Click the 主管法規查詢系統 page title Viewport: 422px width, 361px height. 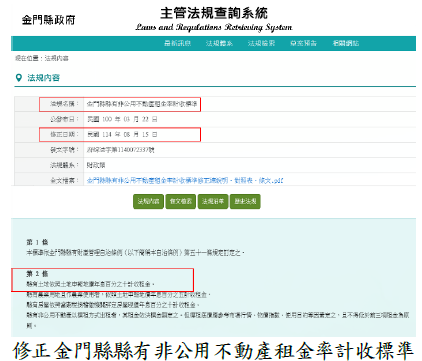(x=214, y=13)
